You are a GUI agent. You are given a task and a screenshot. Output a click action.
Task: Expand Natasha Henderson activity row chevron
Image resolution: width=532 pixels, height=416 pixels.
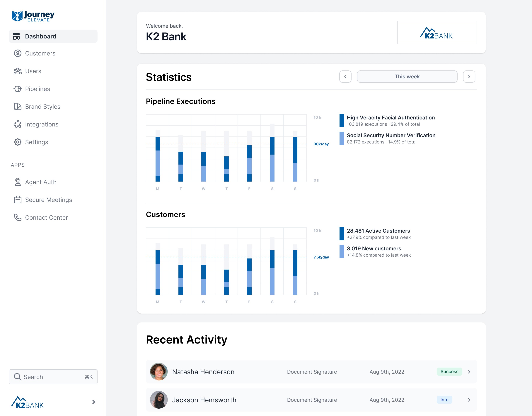click(469, 372)
